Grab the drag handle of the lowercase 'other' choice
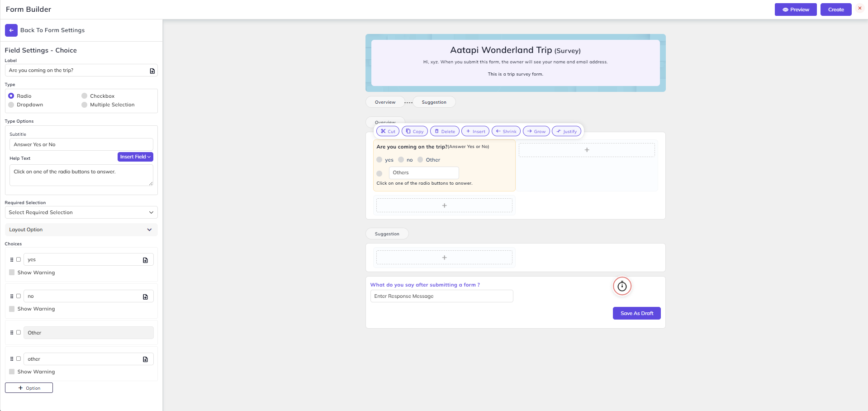 (x=12, y=359)
